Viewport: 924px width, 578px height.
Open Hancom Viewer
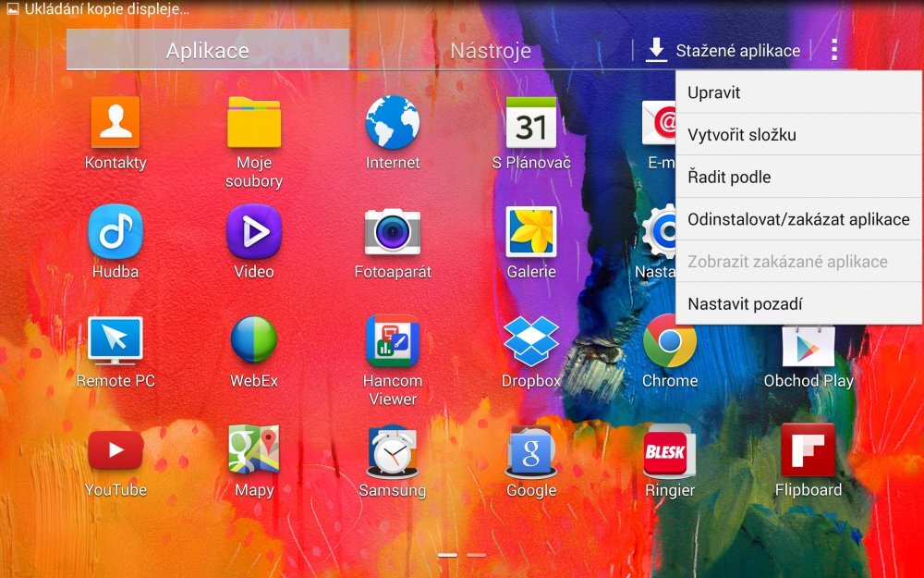pos(392,346)
